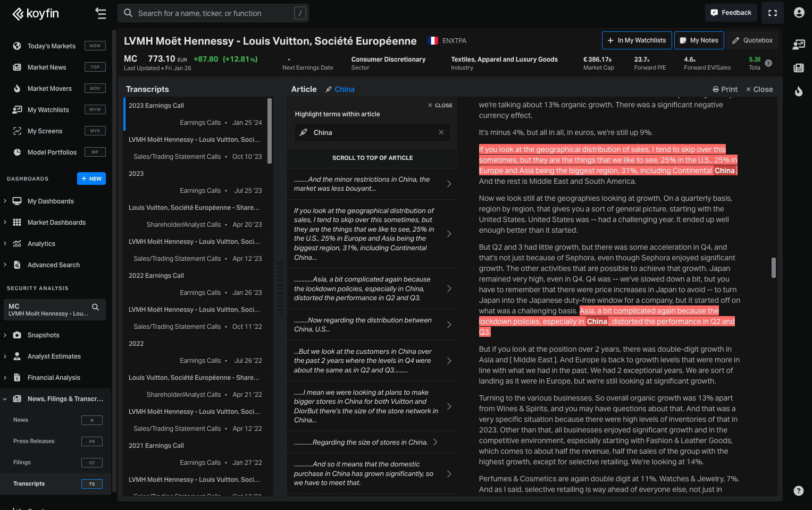This screenshot has height=510, width=812.
Task: Expand the Analyst Estimates section
Action: 5,356
